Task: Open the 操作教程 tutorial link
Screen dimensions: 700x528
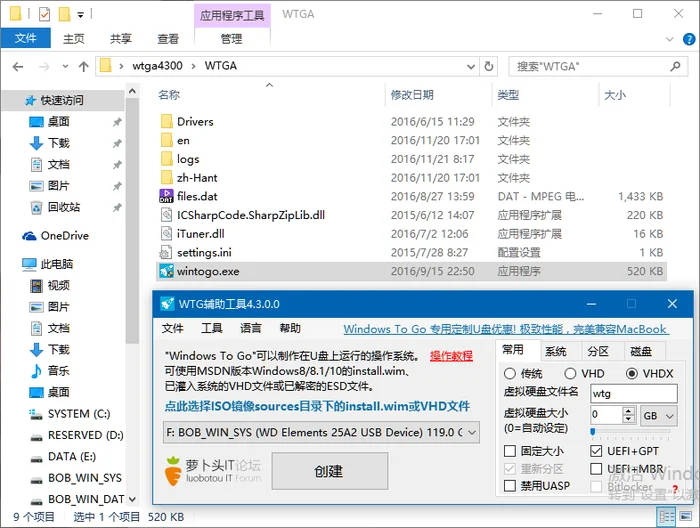Action: point(451,356)
